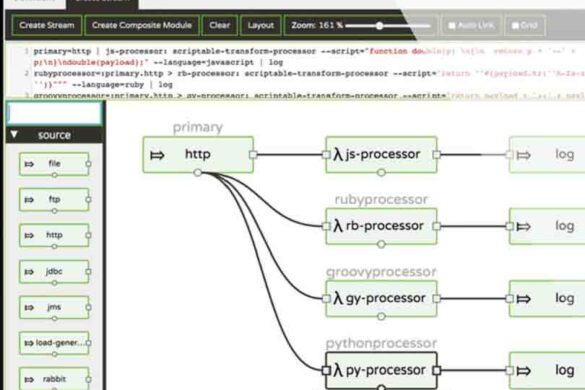Click the js-processor input port
585x390 pixels.
326,155
